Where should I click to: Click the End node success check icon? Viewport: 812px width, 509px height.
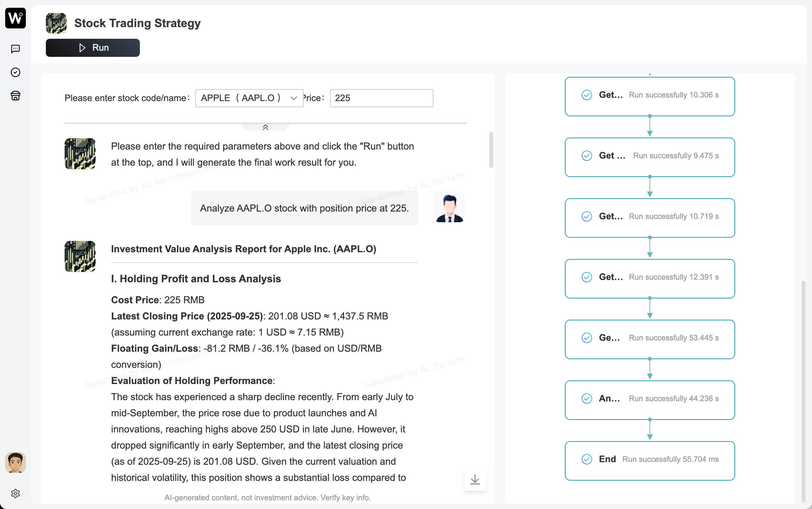coord(587,459)
